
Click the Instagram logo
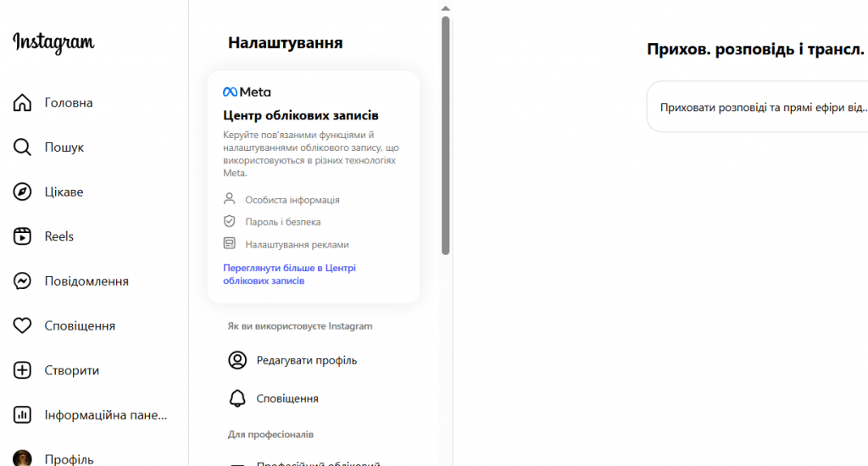(53, 42)
